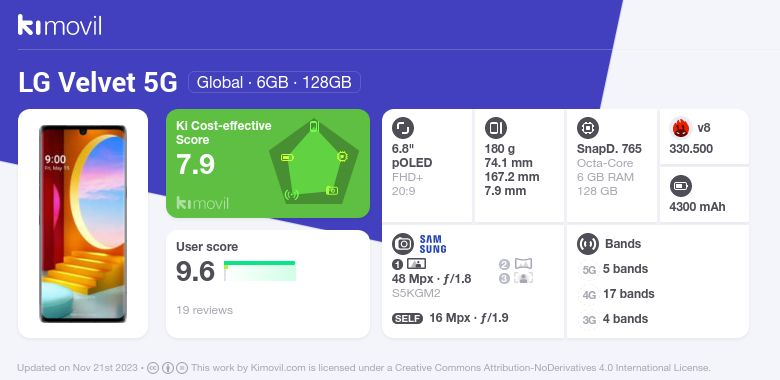Screen dimensions: 780x380
Task: Click the 4G 17 bands entry
Action: 617,294
